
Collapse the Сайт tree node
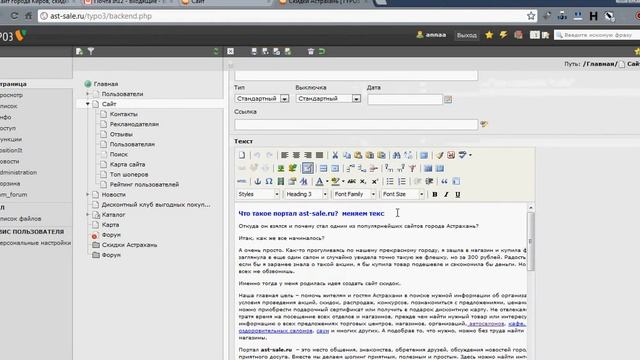[x=87, y=104]
